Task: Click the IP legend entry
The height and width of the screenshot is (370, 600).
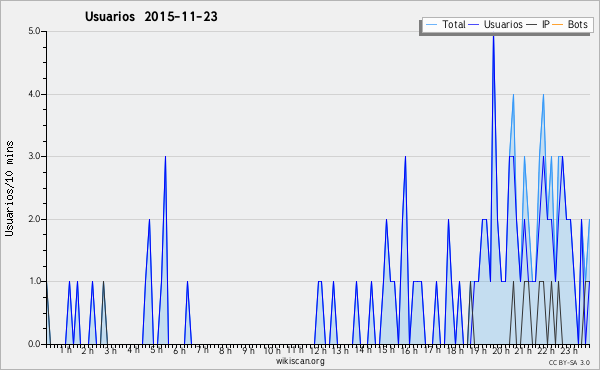Action: click(538, 24)
